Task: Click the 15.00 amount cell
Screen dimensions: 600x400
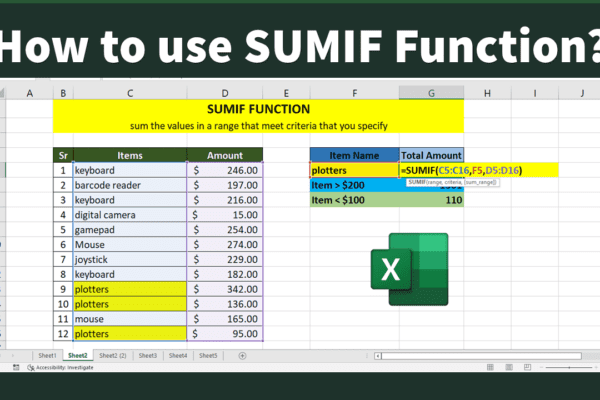Action: coord(225,215)
